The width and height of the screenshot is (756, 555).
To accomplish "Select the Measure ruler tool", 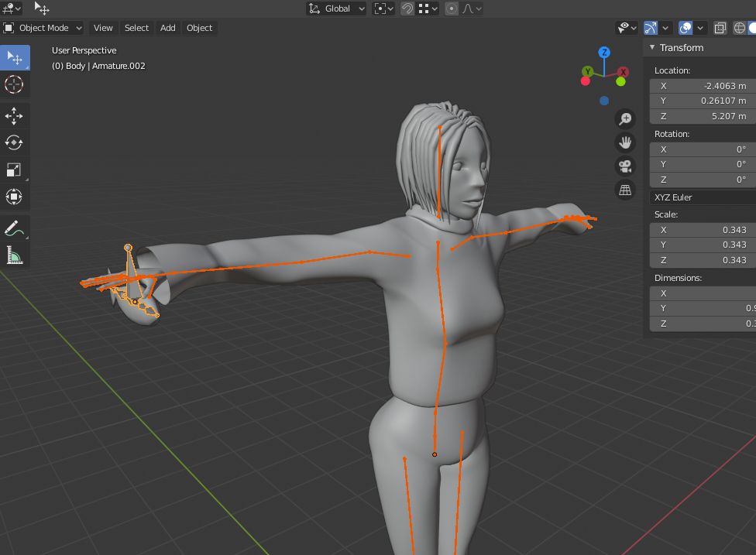I will [x=14, y=255].
